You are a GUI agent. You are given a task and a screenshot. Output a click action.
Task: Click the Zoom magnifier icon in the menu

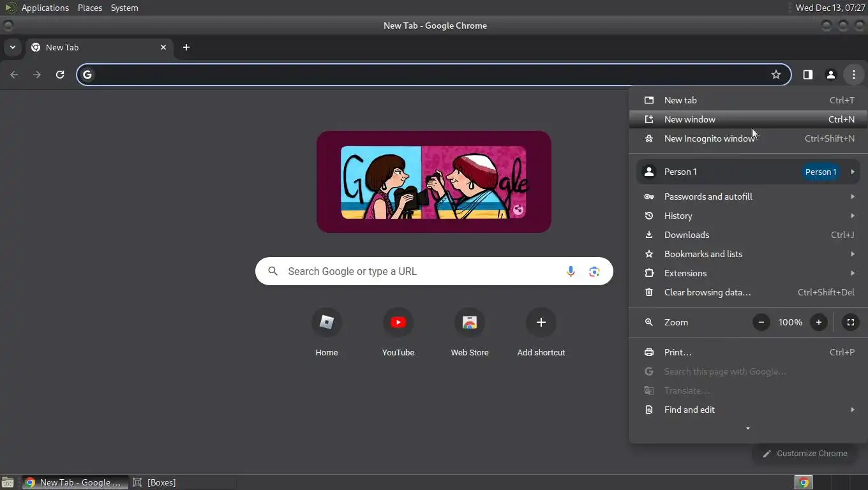point(649,322)
